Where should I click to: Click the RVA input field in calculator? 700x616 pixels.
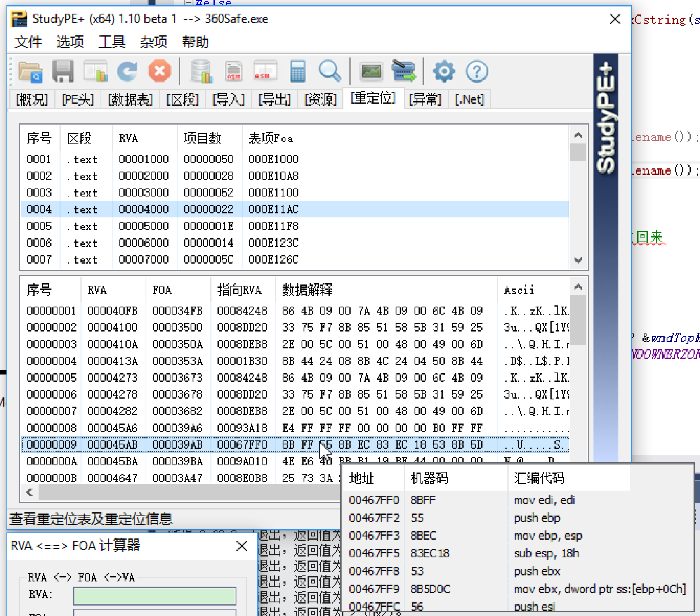pyautogui.click(x=155, y=596)
